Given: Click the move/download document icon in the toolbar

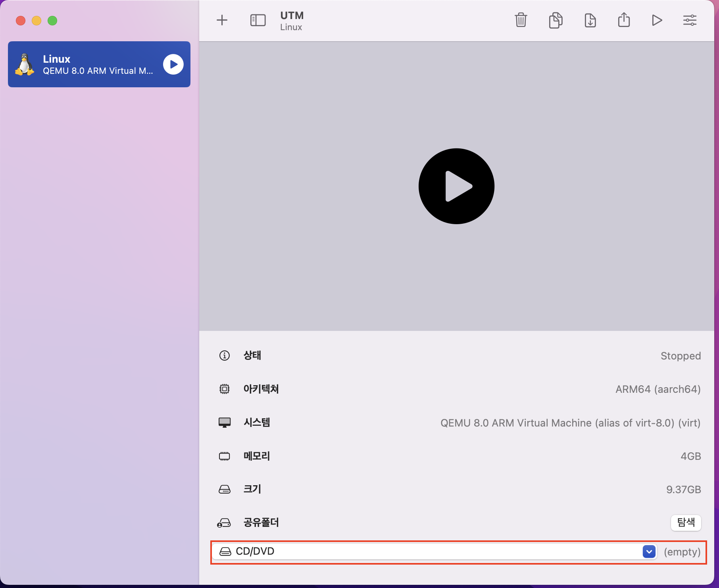Looking at the screenshot, I should [x=590, y=20].
